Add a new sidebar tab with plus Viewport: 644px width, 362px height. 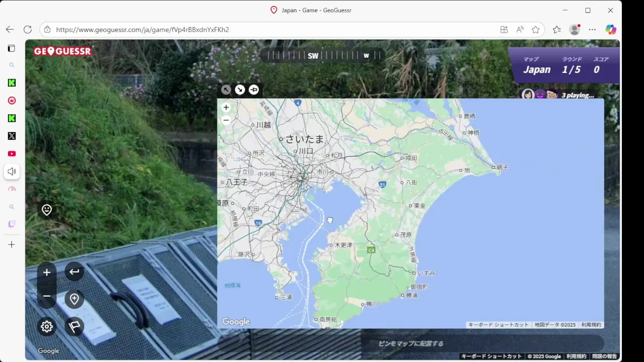click(x=12, y=245)
